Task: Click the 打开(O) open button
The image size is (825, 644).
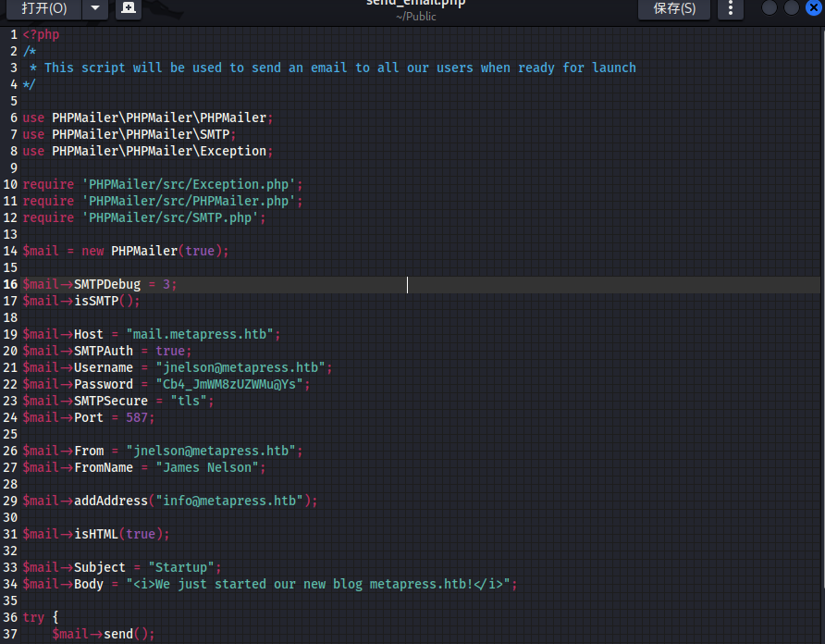Action: 44,8
